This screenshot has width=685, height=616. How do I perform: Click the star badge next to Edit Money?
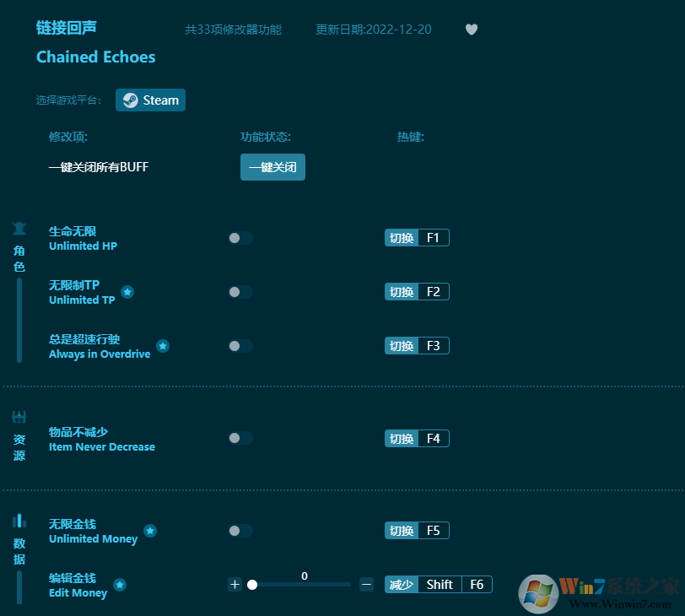coord(119,583)
